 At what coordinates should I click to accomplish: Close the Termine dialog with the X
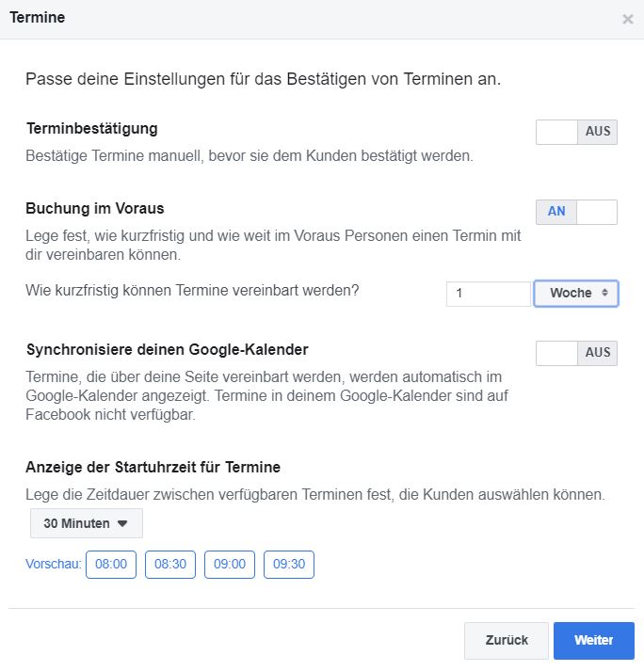coord(628,19)
